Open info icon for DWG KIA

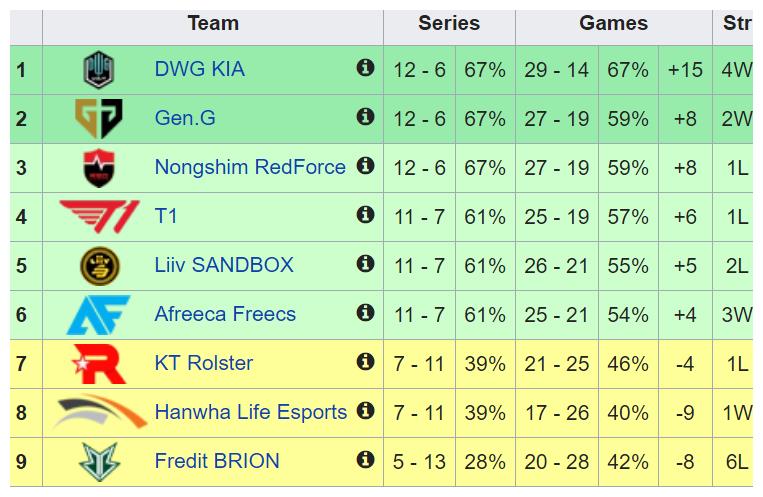pos(365,67)
